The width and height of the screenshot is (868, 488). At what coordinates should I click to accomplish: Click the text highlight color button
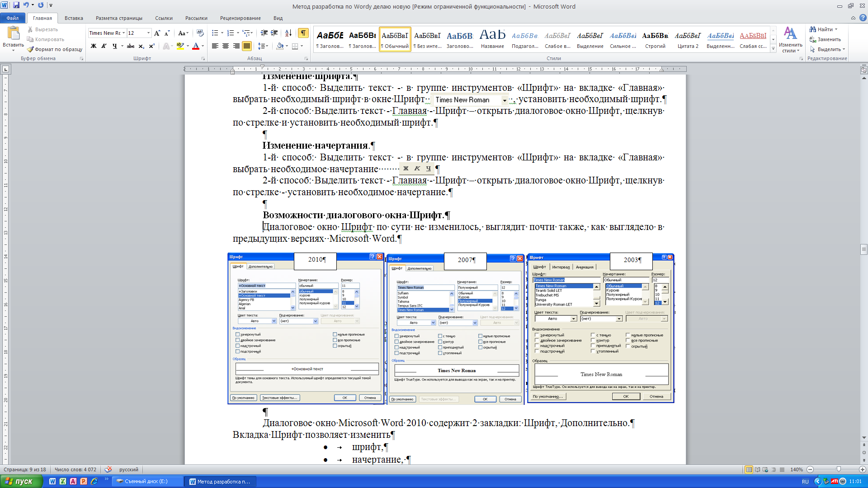click(x=180, y=46)
